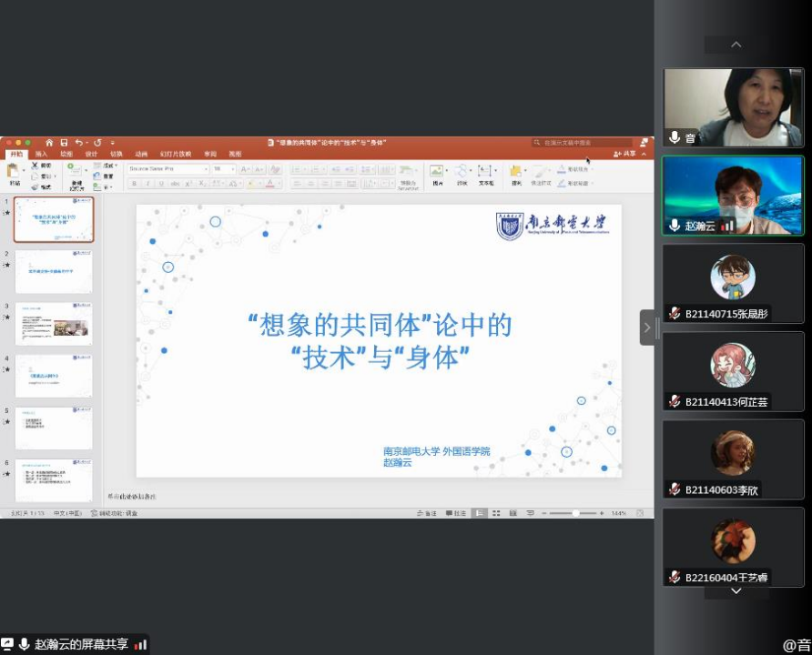Click the Home icon in PowerPoint title bar
812x655 pixels.
(49, 143)
